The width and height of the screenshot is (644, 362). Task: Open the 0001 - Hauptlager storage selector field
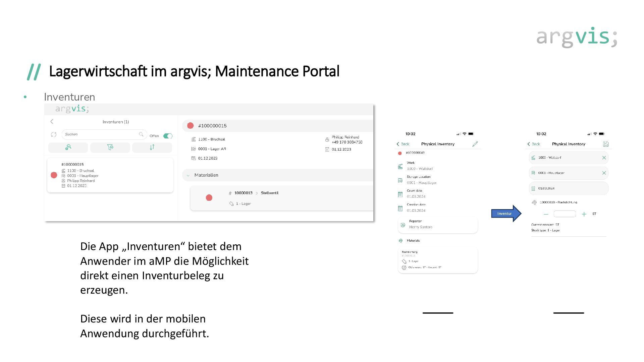569,173
